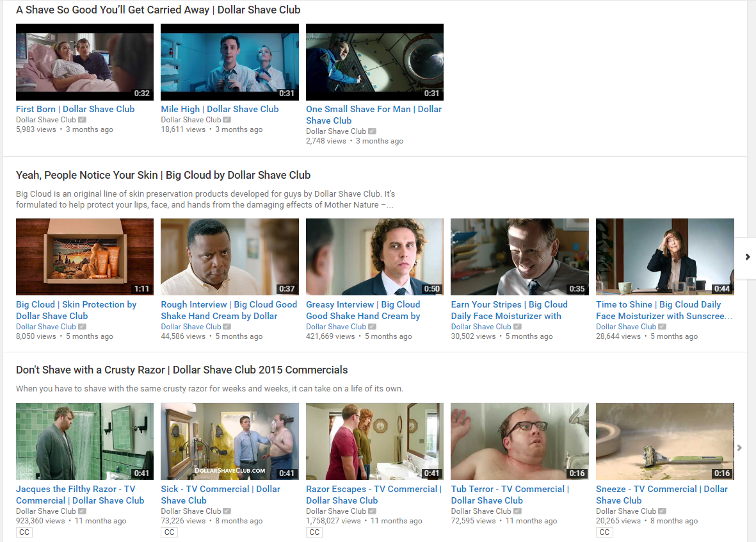Screen dimensions: 756x542
Task: Open Jacques the Filthy Razor thumbnail
Action: pos(85,441)
